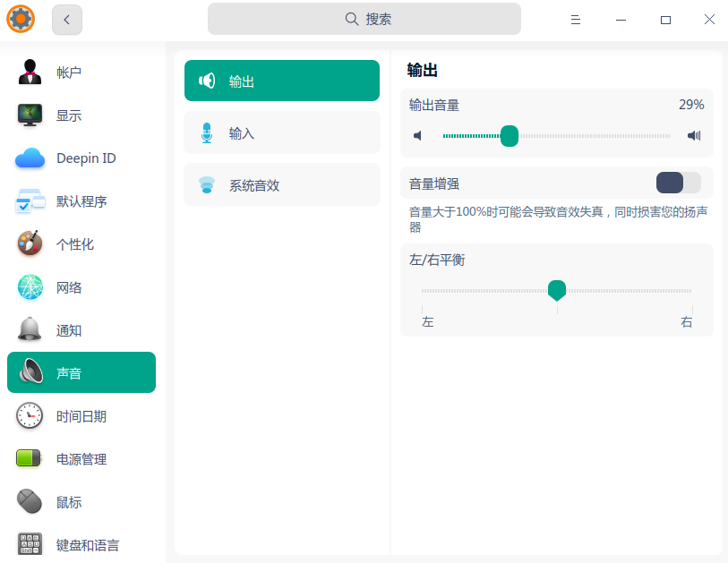728x563 pixels.
Task: Click the 系统音效 sound wave icon
Action: 207,184
